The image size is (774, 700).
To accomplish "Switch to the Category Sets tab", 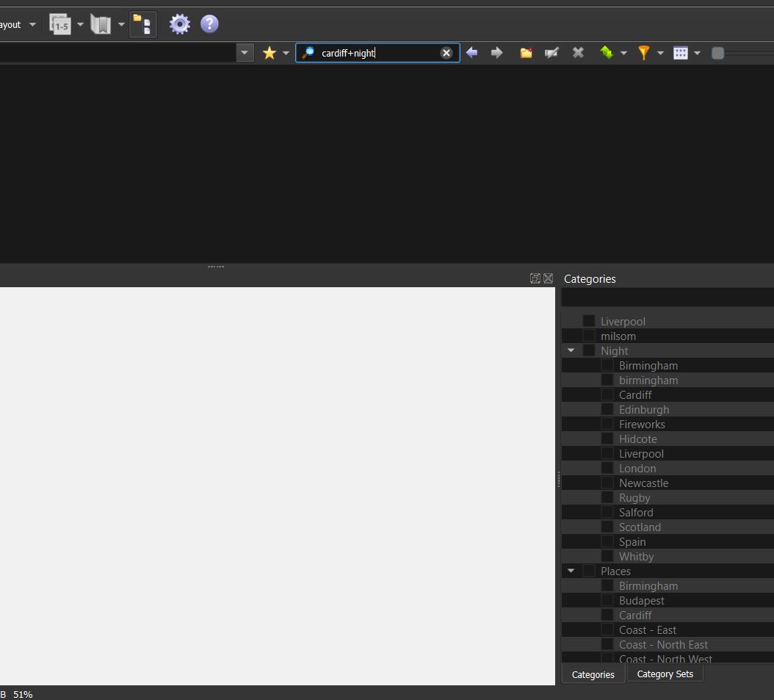I will [x=665, y=674].
